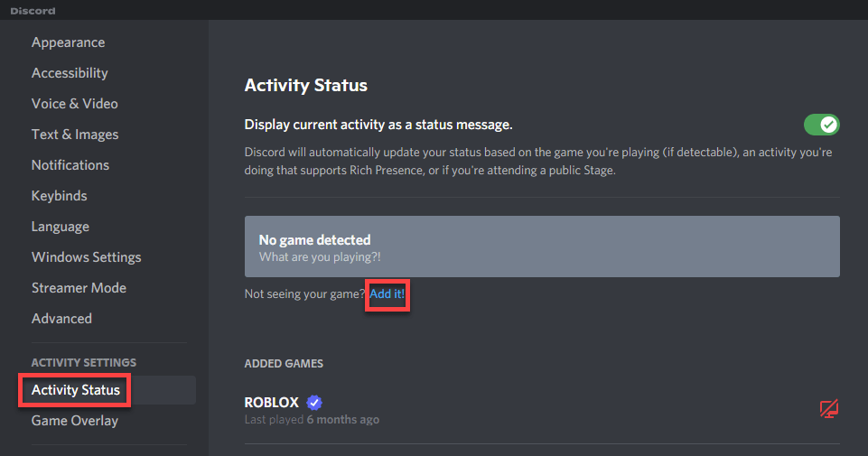This screenshot has width=868, height=456.
Task: Select Activity Status tab
Action: (76, 390)
